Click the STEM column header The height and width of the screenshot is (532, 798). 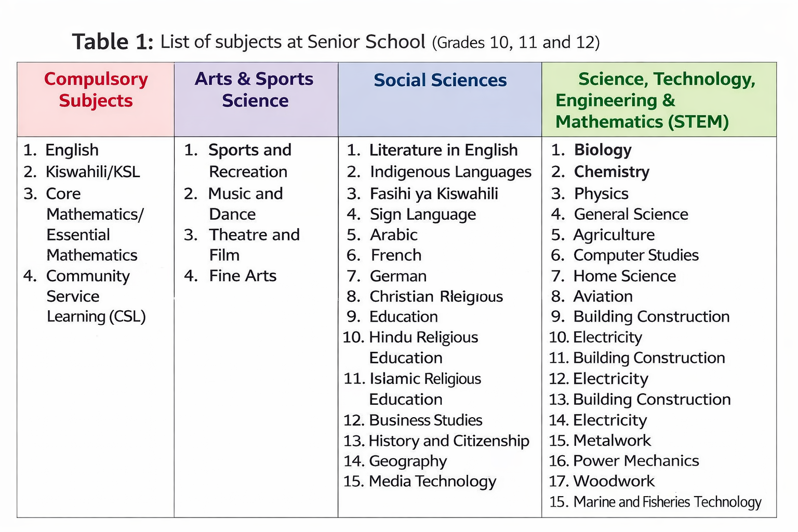pyautogui.click(x=655, y=100)
